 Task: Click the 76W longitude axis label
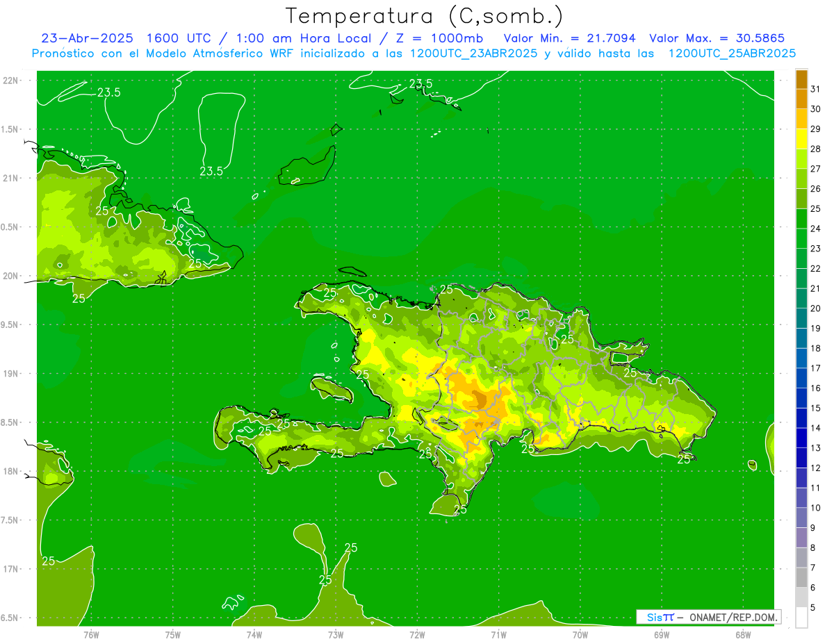pyautogui.click(x=91, y=635)
